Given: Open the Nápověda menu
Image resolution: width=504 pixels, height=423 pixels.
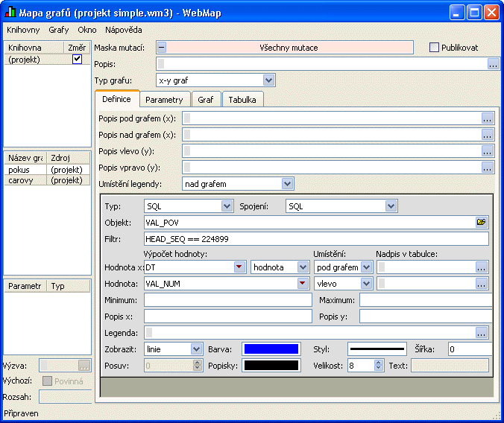Looking at the screenshot, I should coord(123,30).
